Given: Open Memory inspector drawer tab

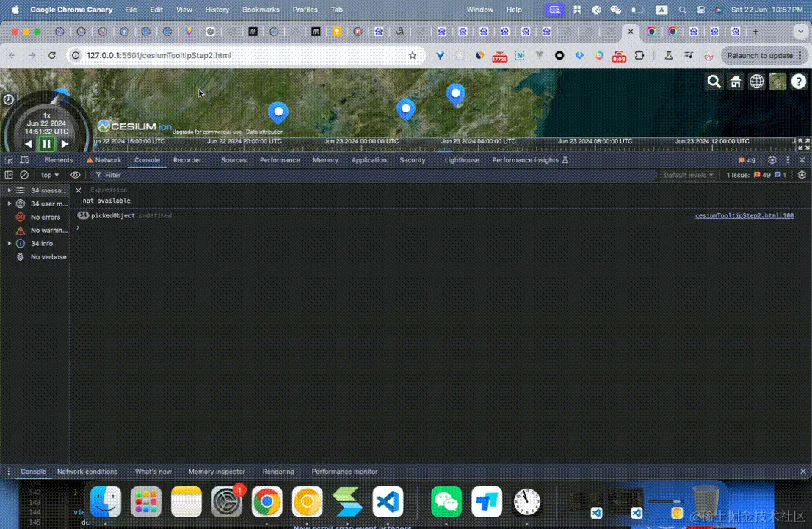Looking at the screenshot, I should click(217, 472).
